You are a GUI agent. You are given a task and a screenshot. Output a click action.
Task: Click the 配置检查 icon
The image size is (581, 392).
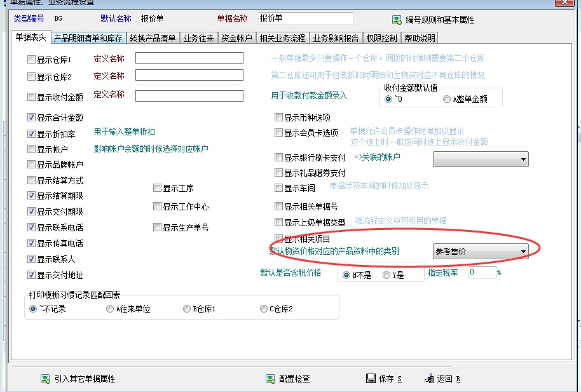270,379
